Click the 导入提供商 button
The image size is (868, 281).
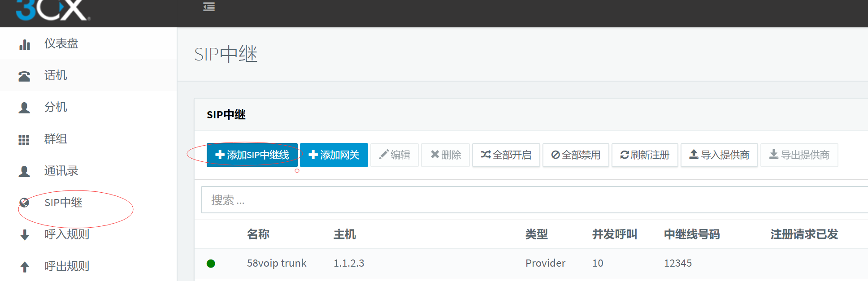719,155
